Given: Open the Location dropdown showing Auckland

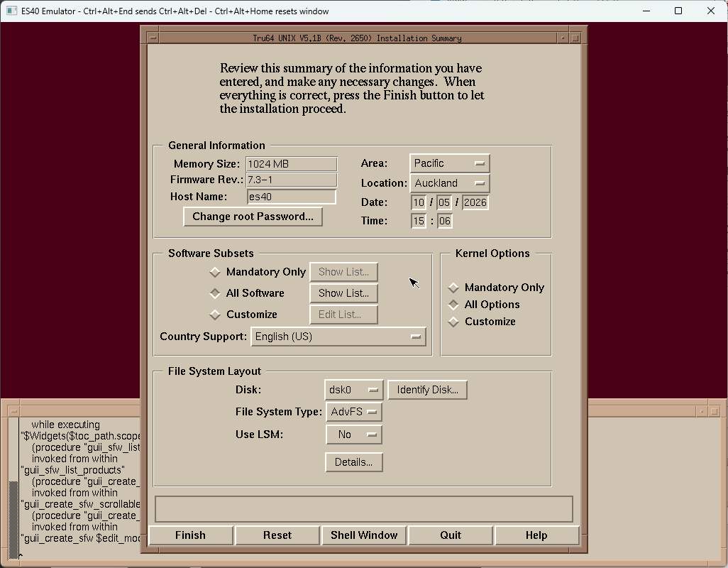Looking at the screenshot, I should coord(449,183).
